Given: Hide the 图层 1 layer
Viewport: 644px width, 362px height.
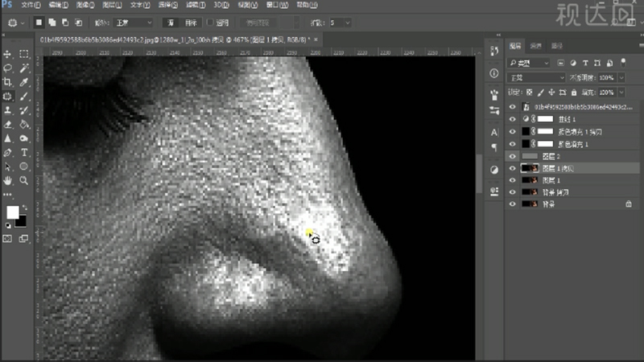Looking at the screenshot, I should tap(512, 180).
